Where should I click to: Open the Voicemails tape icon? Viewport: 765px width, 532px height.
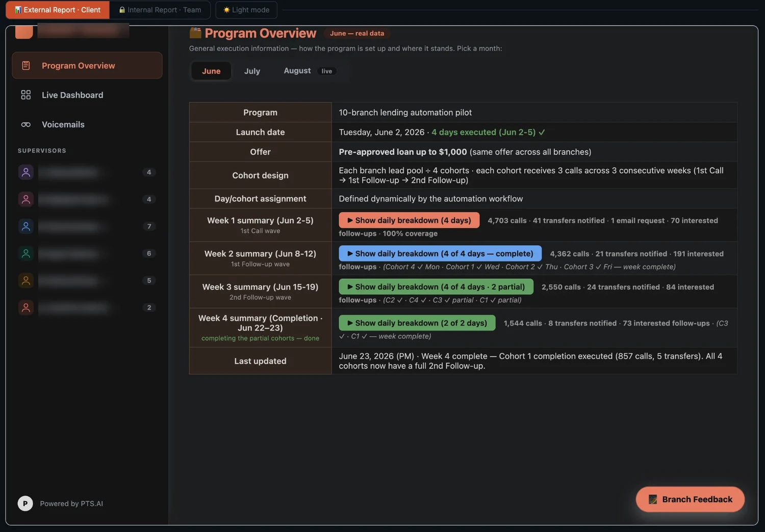click(25, 124)
